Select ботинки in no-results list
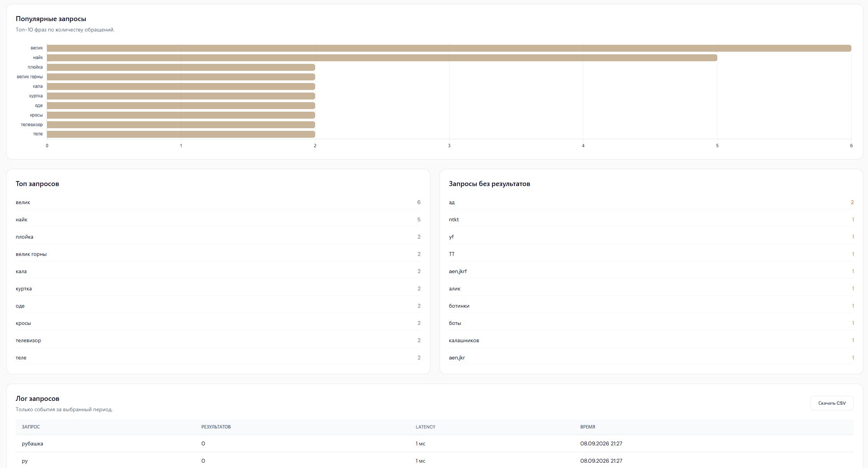The height and width of the screenshot is (468, 868). point(651,306)
